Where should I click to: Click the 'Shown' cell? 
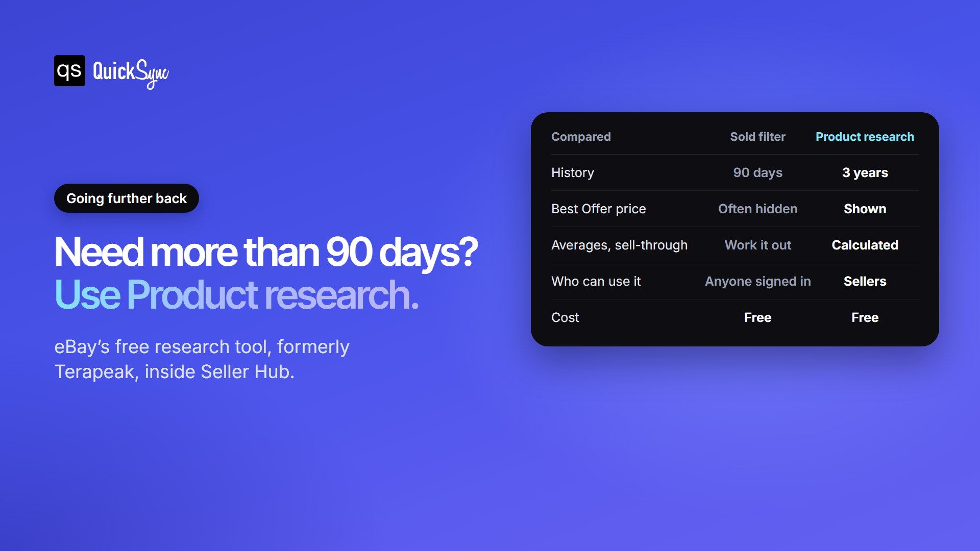[865, 209]
